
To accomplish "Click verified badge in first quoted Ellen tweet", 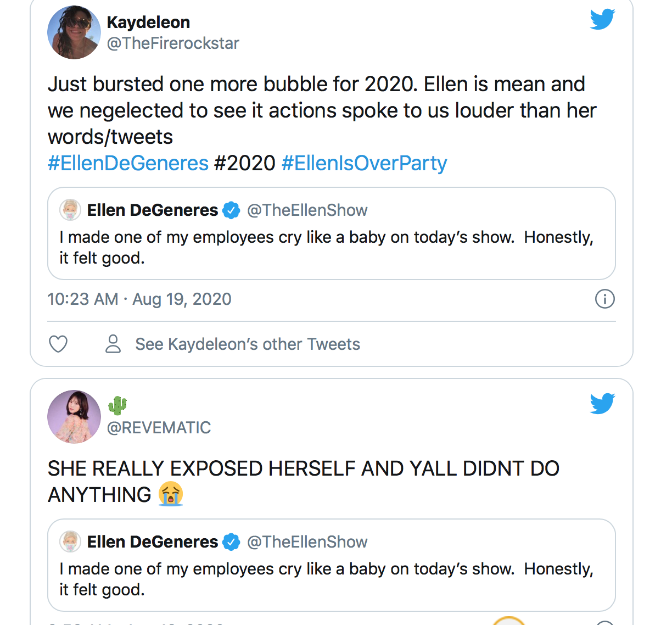I will [x=231, y=210].
